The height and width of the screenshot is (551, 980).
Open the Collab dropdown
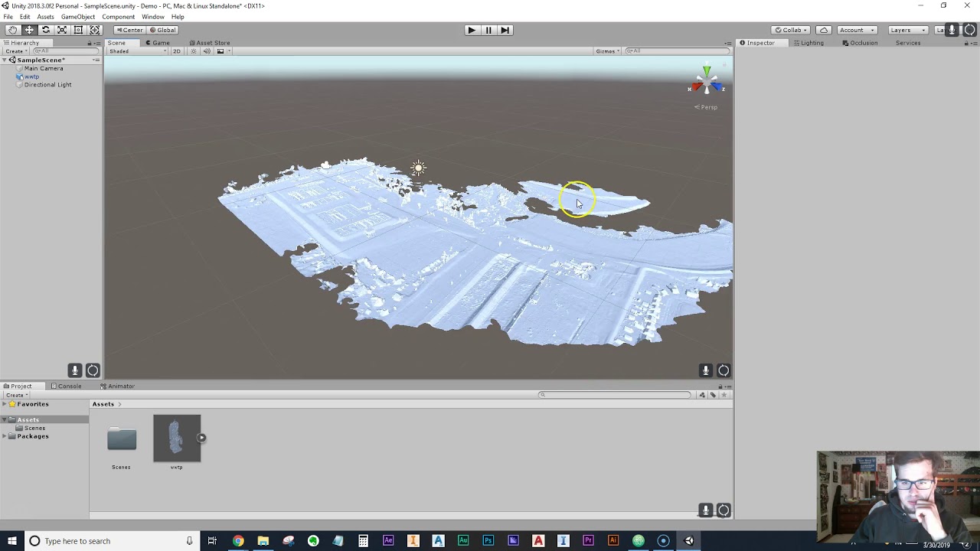pyautogui.click(x=791, y=30)
